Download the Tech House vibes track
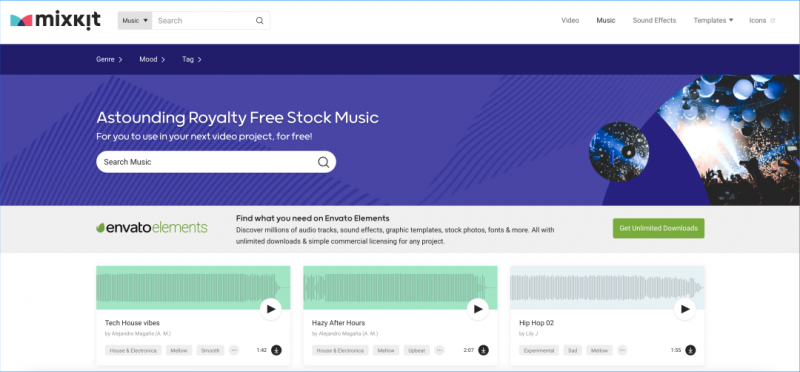 [x=276, y=350]
